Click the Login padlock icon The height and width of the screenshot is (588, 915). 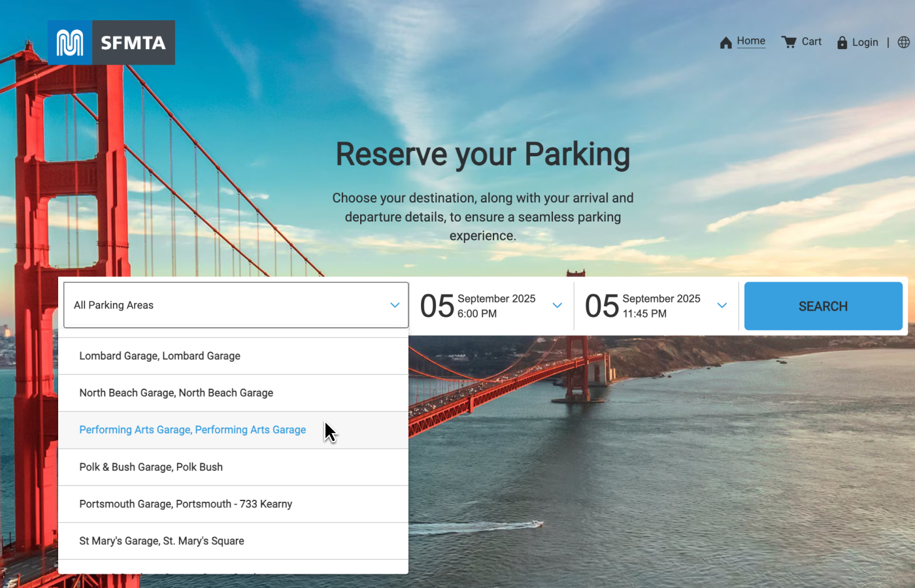pyautogui.click(x=842, y=43)
